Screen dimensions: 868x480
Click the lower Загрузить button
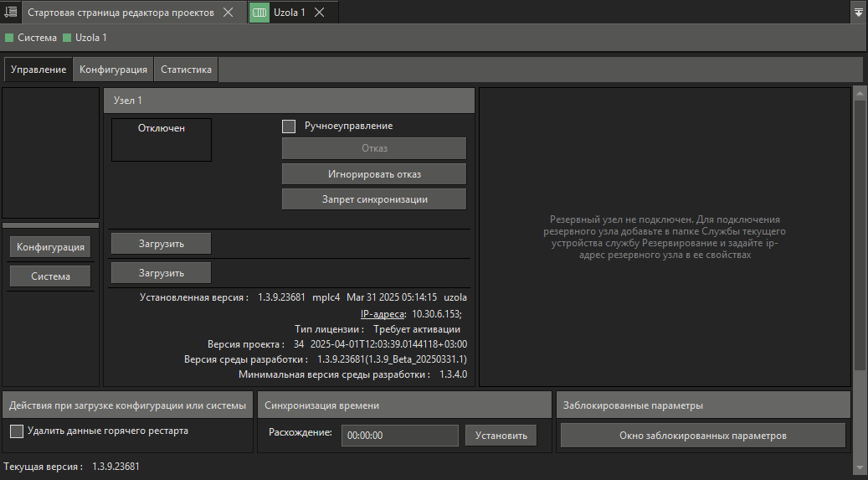(161, 273)
